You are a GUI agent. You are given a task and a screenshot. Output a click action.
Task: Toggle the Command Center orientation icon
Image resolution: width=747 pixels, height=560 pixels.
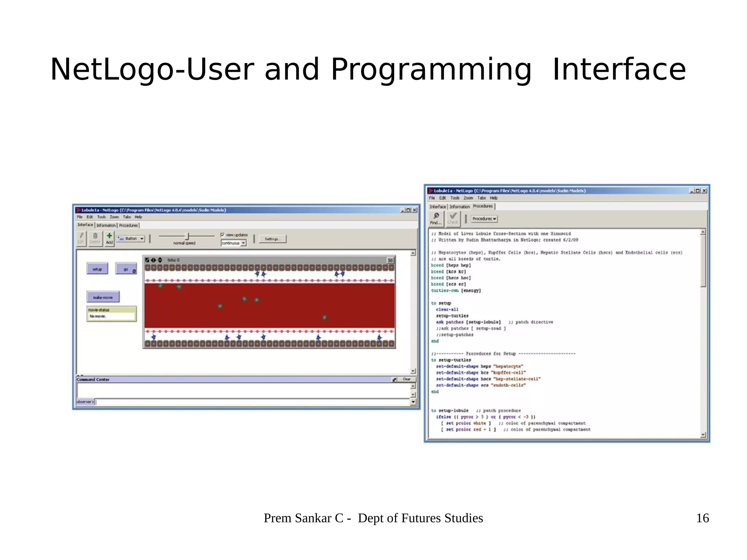(394, 379)
